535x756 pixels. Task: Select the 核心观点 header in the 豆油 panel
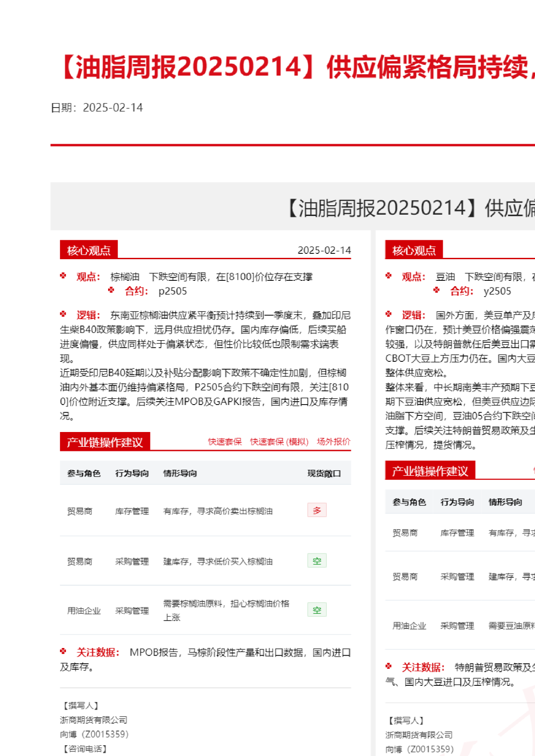click(414, 250)
